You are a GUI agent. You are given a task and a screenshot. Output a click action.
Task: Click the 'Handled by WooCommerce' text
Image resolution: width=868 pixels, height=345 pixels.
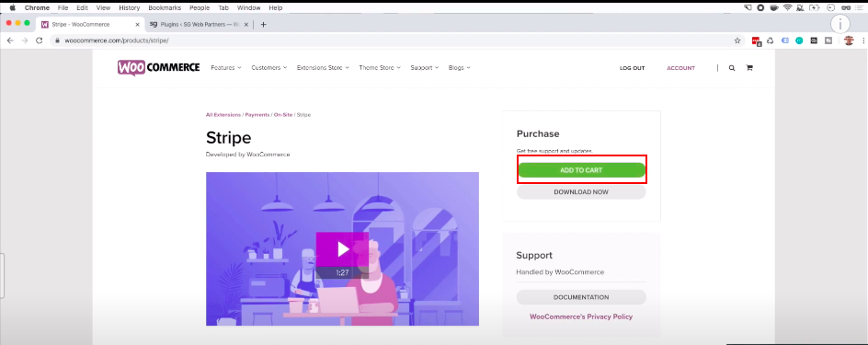pos(560,272)
